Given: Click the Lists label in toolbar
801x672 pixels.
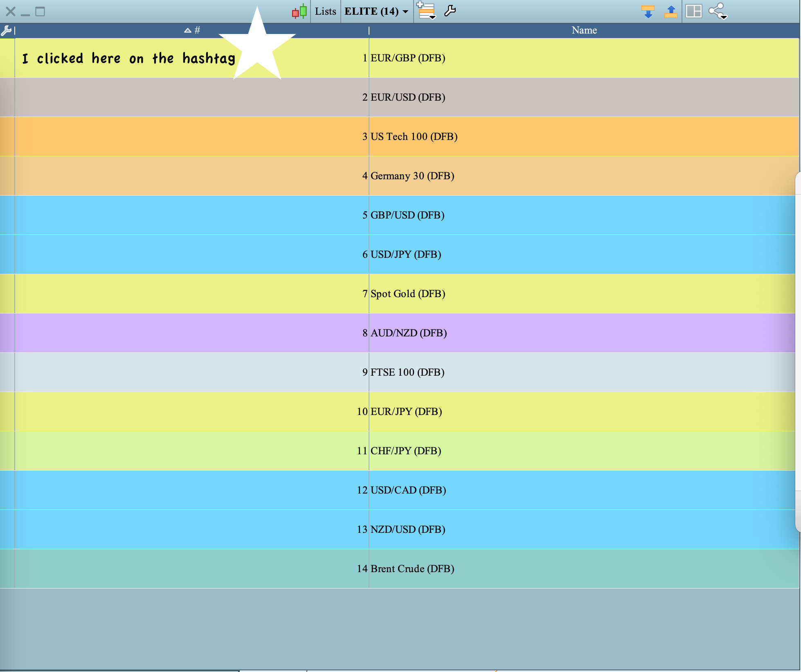Looking at the screenshot, I should tap(325, 11).
